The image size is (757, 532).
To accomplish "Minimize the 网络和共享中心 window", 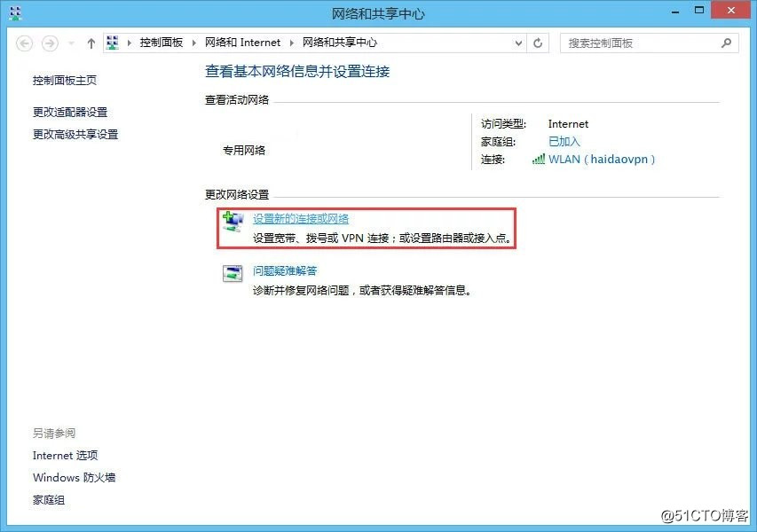I will [x=675, y=12].
